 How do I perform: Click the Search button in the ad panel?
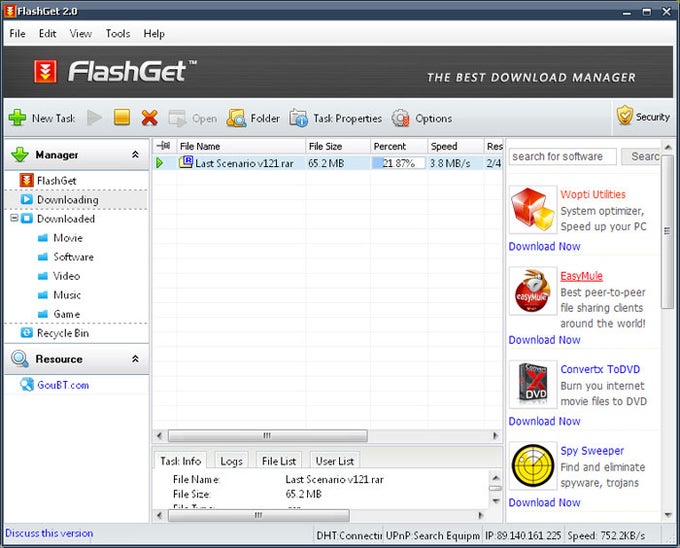641,157
